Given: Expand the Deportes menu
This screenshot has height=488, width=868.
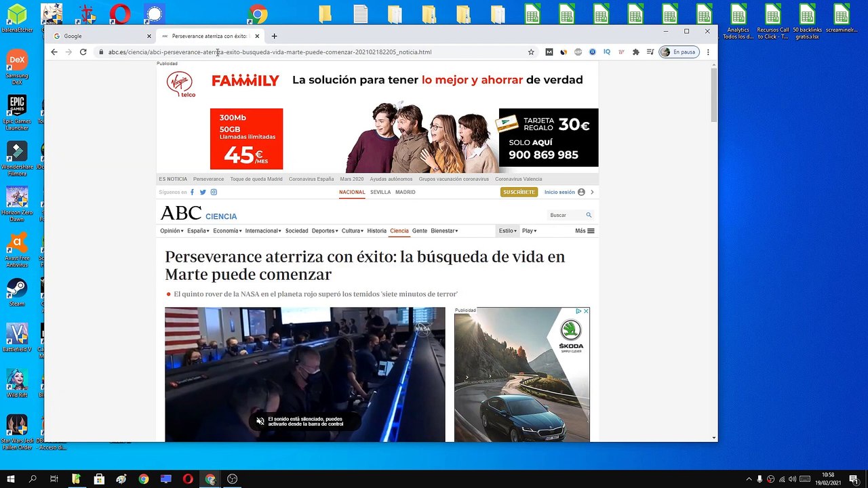Looking at the screenshot, I should 325,231.
